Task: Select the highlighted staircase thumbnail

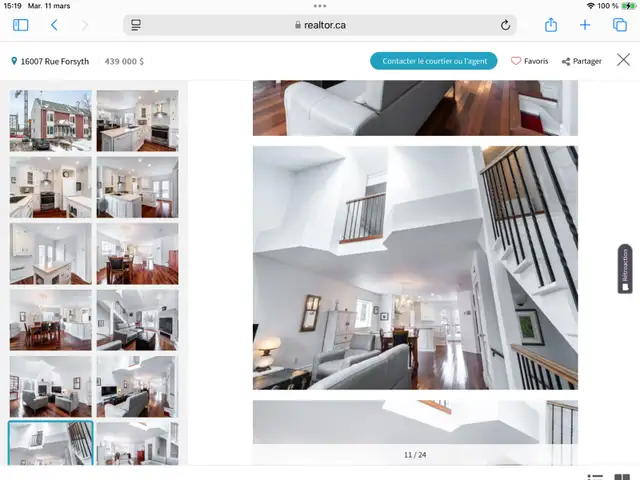Action: (x=50, y=443)
